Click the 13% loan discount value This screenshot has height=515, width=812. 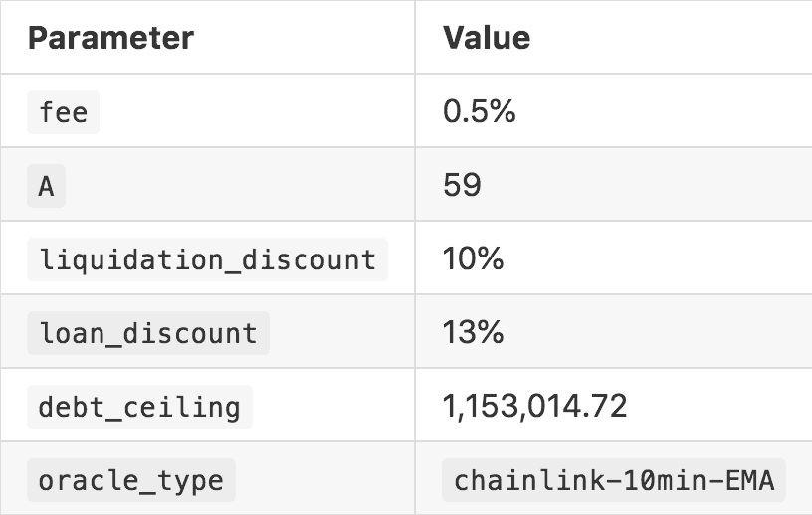coord(474,332)
